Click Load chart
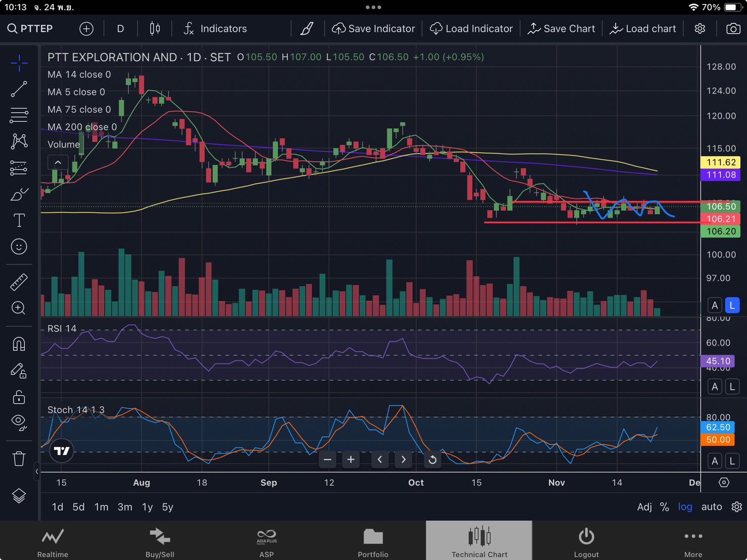747x560 pixels. [643, 29]
